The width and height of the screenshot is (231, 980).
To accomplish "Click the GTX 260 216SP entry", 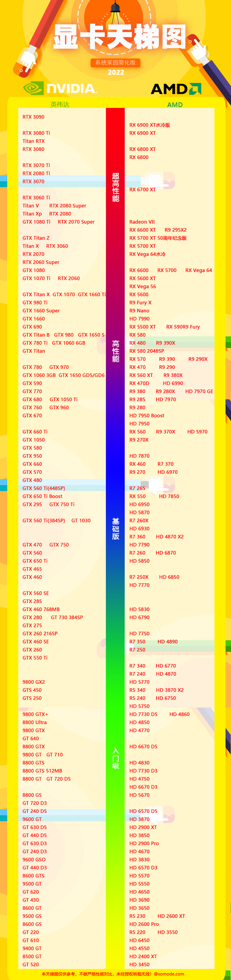I will pos(40,633).
